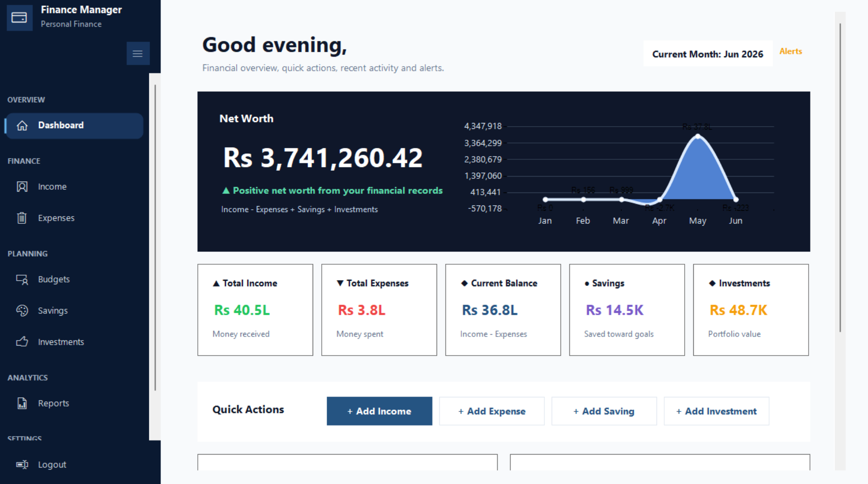Click the Rs 40.5L income amount
The height and width of the screenshot is (484, 868).
coord(242,311)
